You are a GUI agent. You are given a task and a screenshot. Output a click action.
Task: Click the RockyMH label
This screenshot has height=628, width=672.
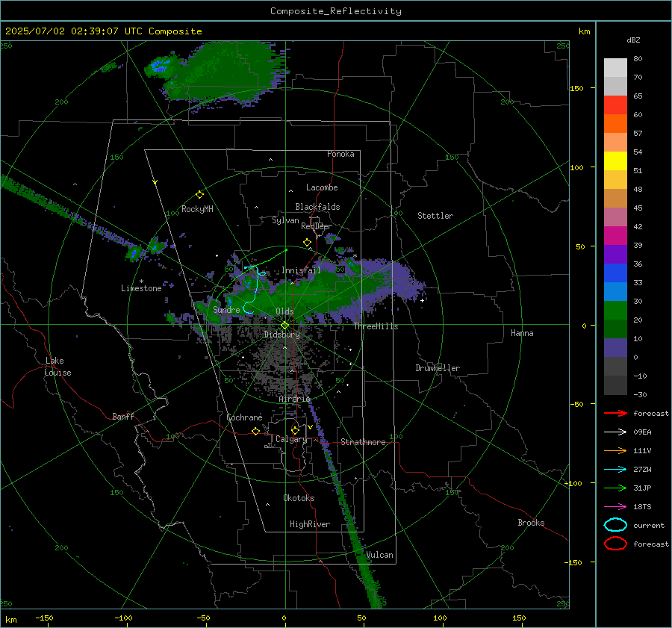tap(197, 209)
